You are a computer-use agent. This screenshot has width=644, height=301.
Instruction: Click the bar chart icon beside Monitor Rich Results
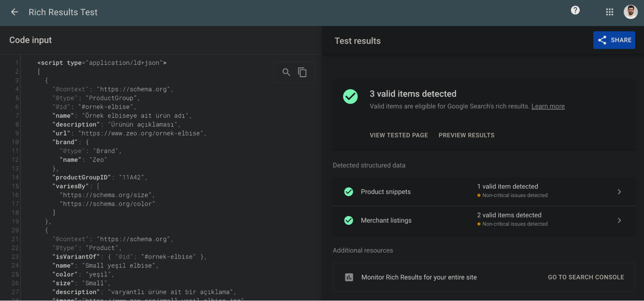349,277
